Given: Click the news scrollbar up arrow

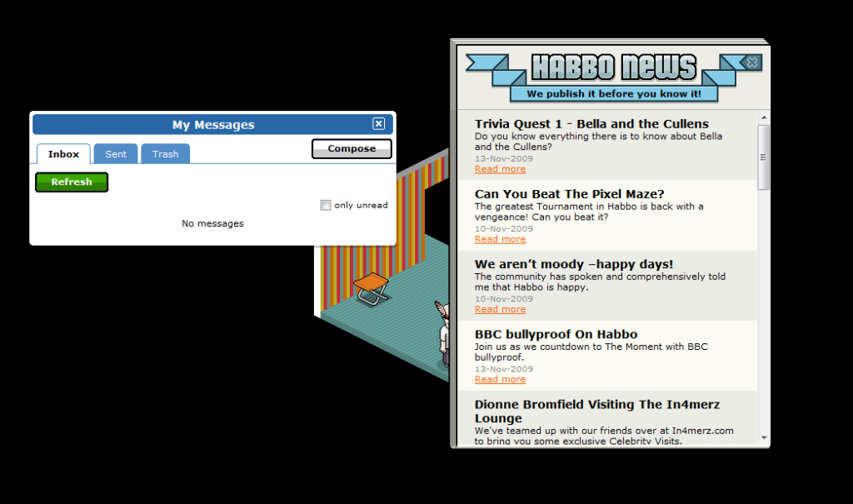Looking at the screenshot, I should pyautogui.click(x=764, y=119).
